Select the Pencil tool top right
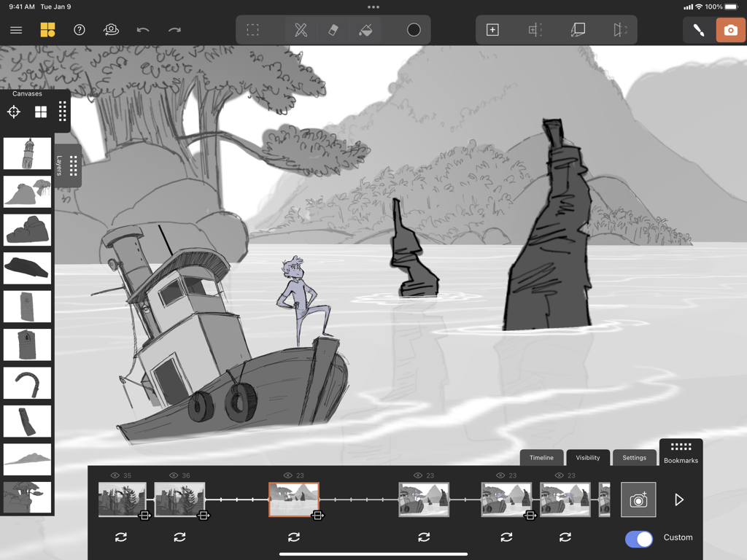 click(x=697, y=30)
